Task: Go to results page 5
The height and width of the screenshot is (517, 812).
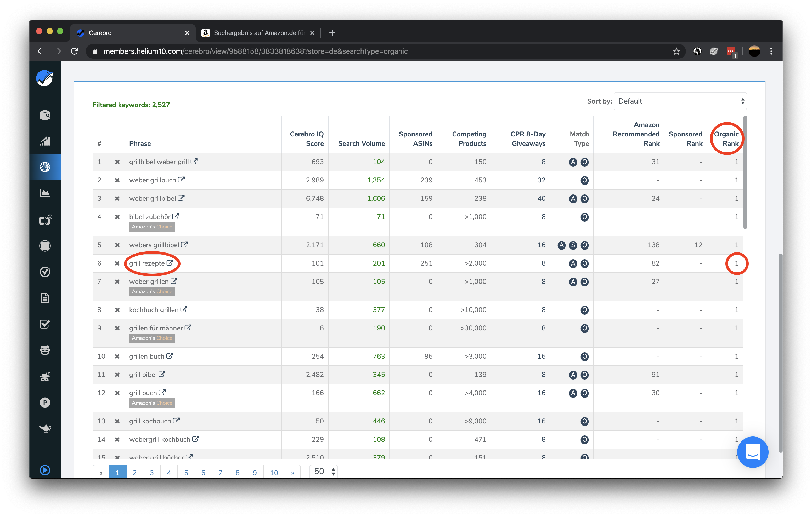Action: tap(186, 473)
